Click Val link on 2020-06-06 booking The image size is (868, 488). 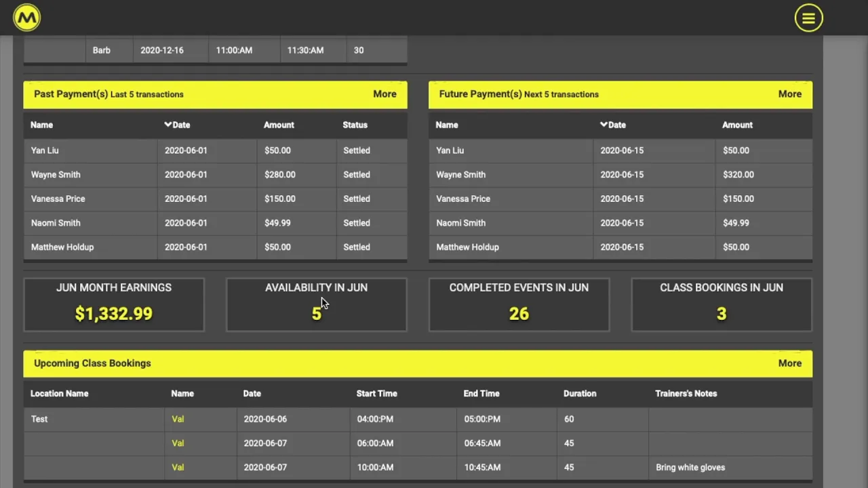tap(178, 419)
